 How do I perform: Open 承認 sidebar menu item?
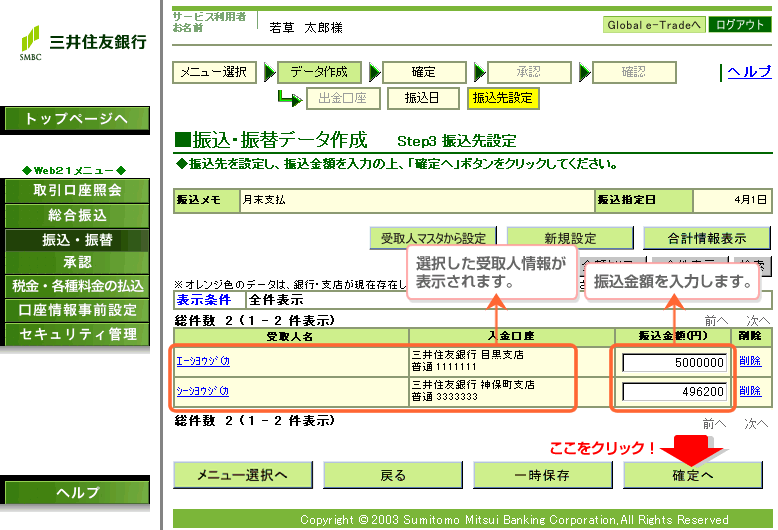[77, 263]
